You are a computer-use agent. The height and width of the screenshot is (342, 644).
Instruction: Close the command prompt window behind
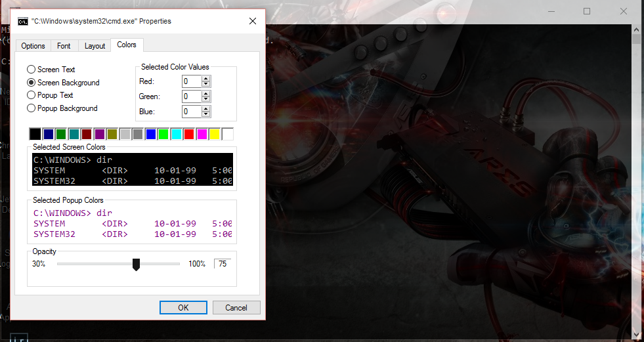click(x=624, y=11)
